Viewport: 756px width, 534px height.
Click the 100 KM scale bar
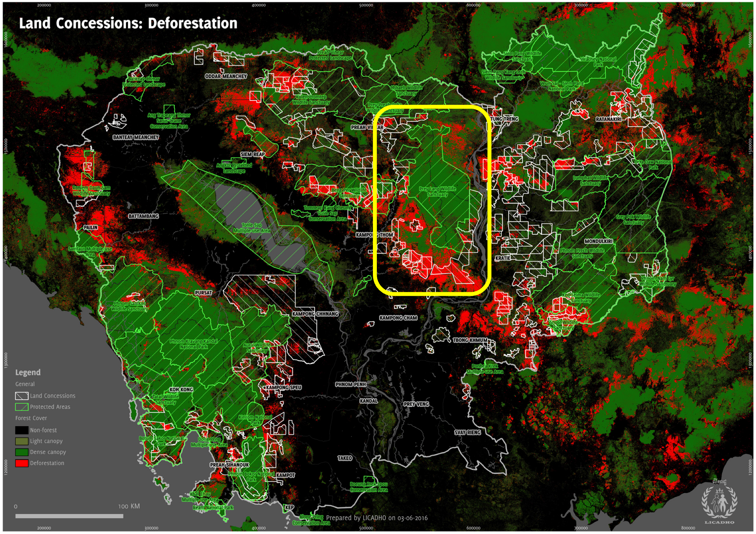pyautogui.click(x=69, y=516)
